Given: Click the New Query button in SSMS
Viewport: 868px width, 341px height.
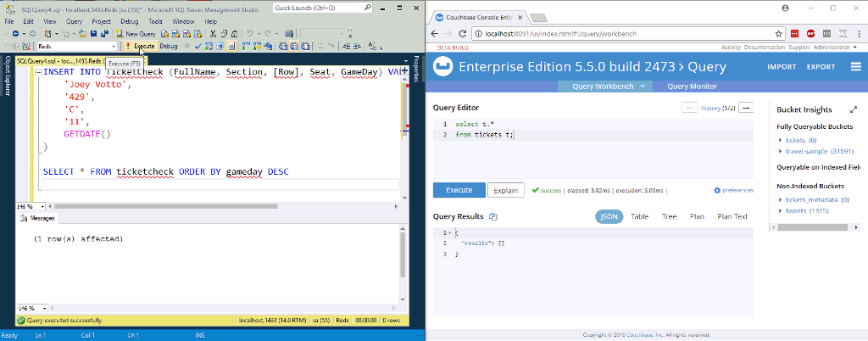Looking at the screenshot, I should click(x=136, y=34).
